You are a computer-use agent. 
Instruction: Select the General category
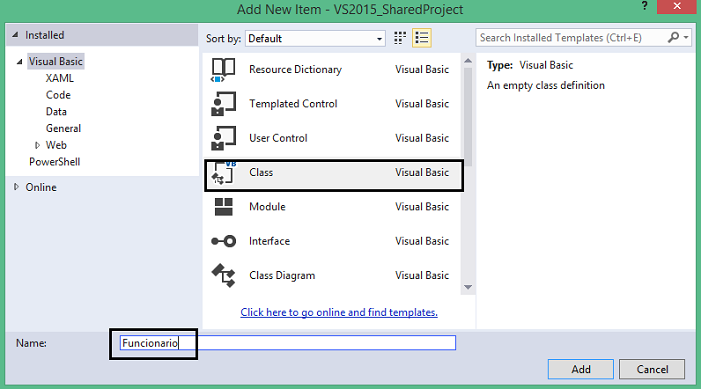coord(63,128)
